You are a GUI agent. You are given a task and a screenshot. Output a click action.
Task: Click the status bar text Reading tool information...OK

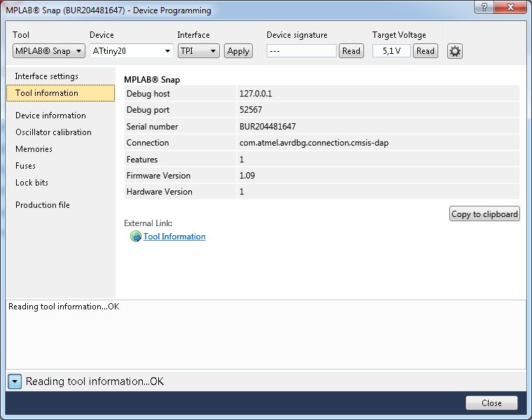point(94,381)
